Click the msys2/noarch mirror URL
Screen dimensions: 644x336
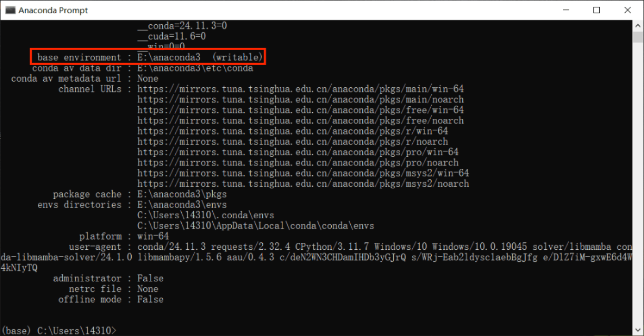(303, 184)
